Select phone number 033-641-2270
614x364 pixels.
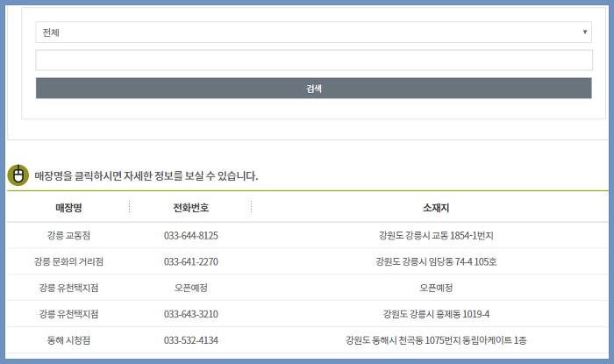[x=190, y=262]
